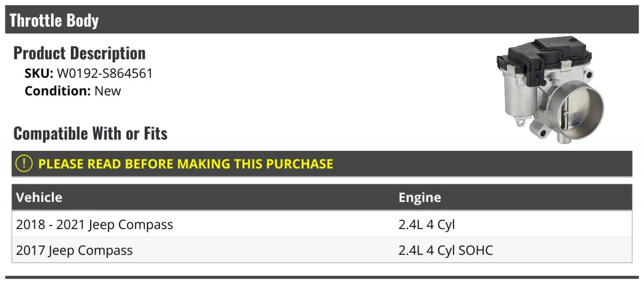
Task: Click the Throttle Body title header
Action: tap(54, 20)
